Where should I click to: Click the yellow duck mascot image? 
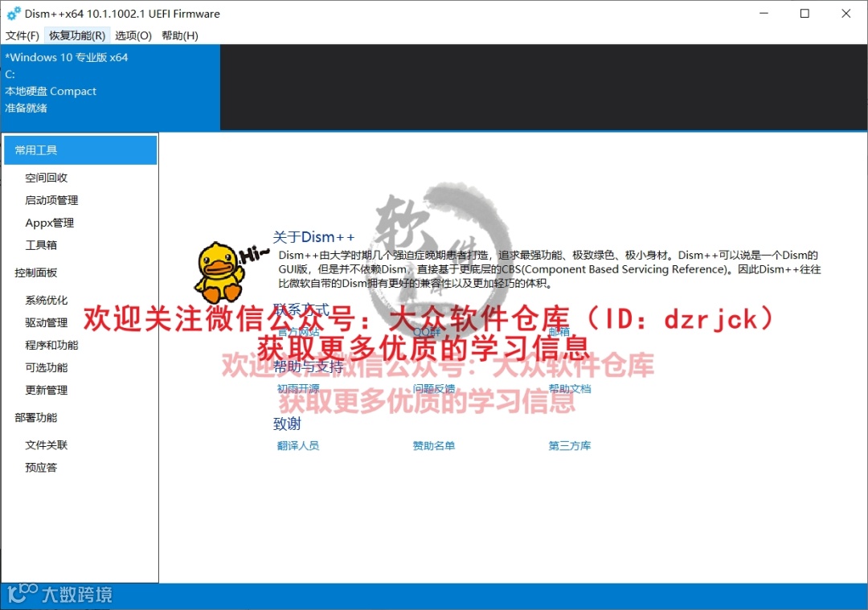tap(219, 272)
